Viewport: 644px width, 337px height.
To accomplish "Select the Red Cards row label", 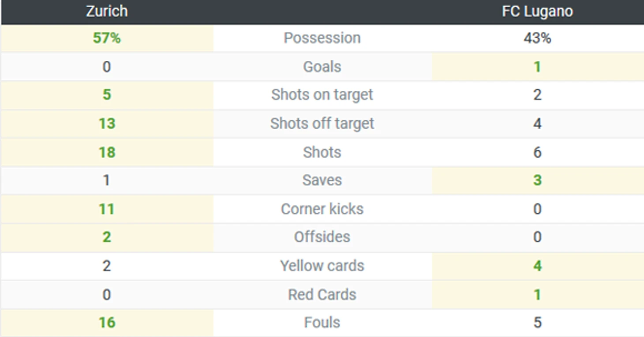I will click(x=322, y=294).
